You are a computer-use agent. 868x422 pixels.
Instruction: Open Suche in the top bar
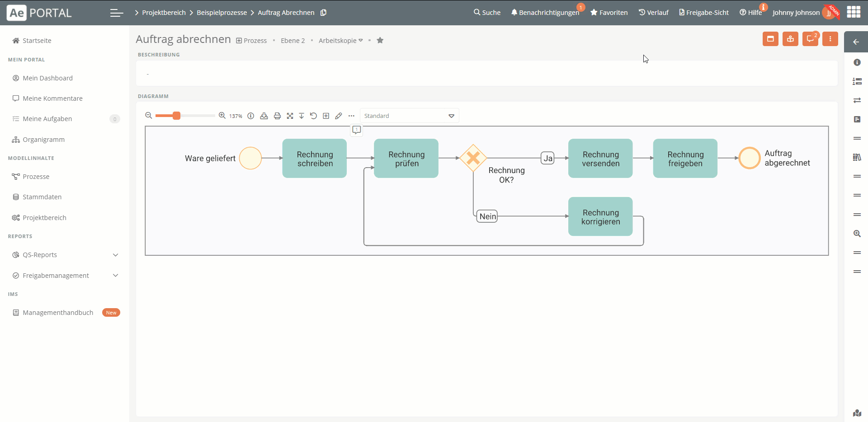click(487, 13)
